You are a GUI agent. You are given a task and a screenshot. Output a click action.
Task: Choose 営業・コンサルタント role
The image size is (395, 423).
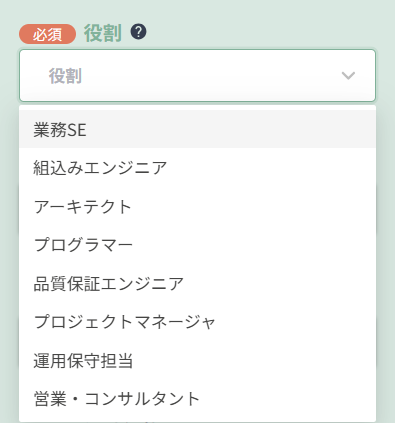197,399
